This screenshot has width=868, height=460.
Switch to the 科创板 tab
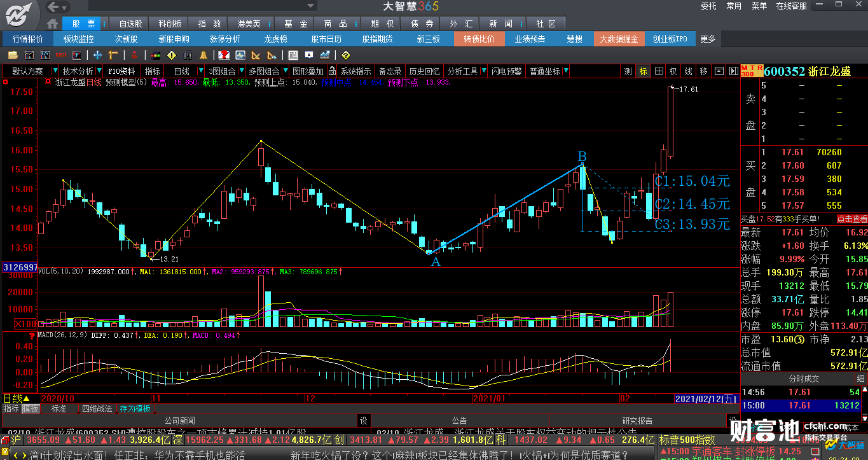[x=170, y=24]
